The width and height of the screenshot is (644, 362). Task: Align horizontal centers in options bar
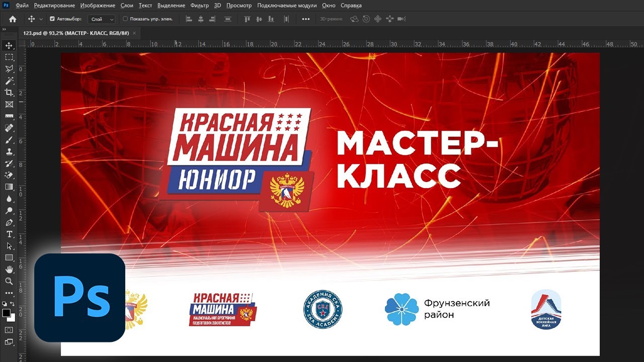tap(201, 19)
